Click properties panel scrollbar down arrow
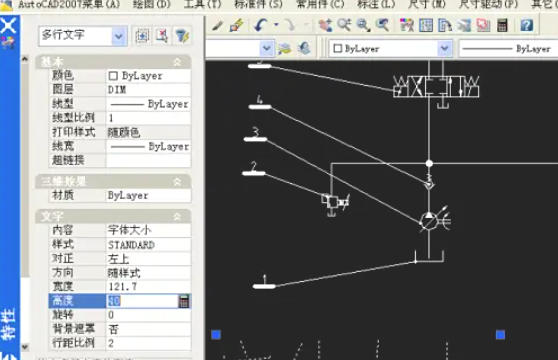The height and width of the screenshot is (360, 558). click(x=25, y=347)
